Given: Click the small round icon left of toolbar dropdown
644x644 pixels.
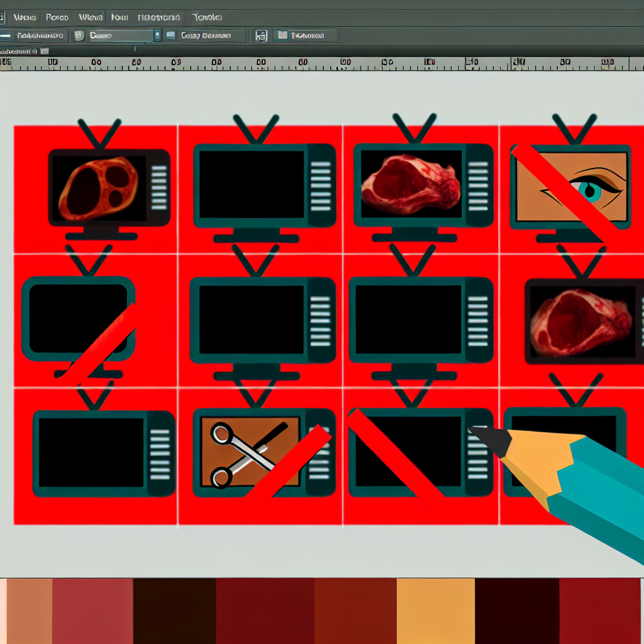Looking at the screenshot, I should pyautogui.click(x=79, y=36).
